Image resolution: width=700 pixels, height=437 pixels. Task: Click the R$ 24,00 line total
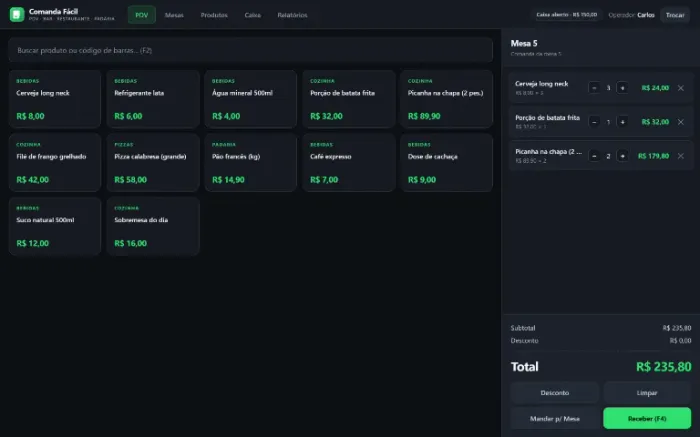coord(655,88)
